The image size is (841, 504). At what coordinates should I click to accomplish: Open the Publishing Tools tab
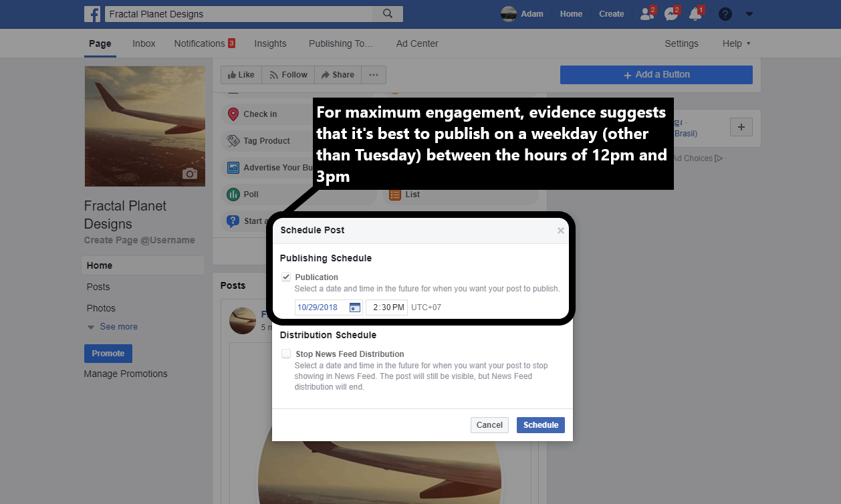coord(341,43)
